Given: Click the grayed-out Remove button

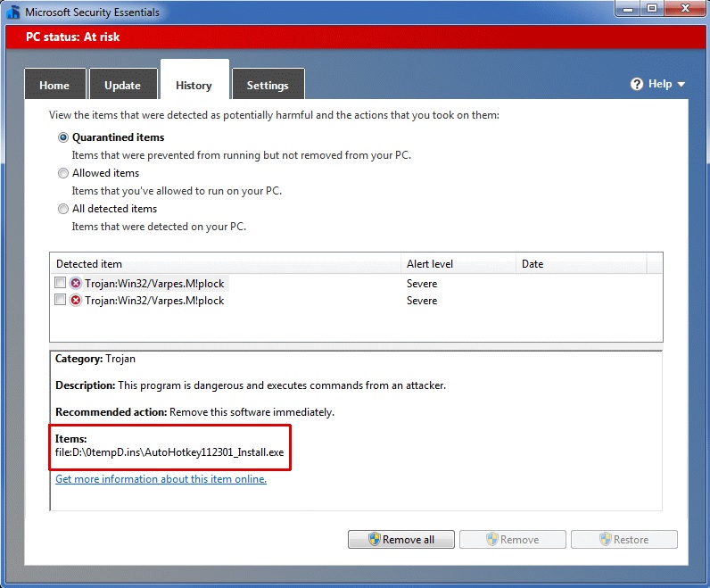Looking at the screenshot, I should [x=513, y=540].
